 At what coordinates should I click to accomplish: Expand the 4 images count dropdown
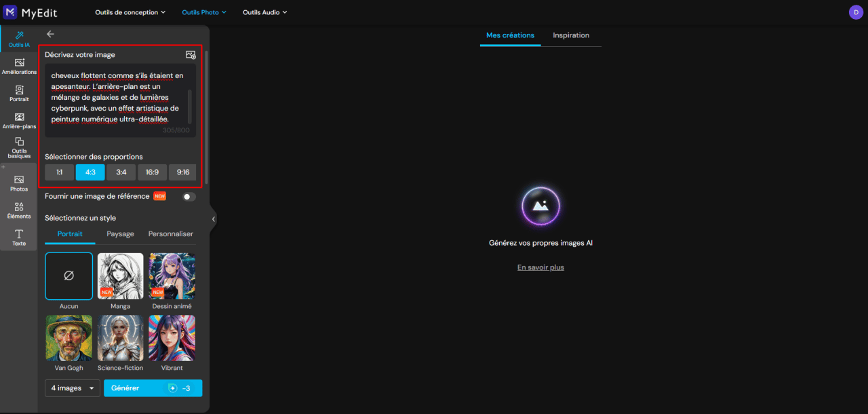[x=73, y=388]
